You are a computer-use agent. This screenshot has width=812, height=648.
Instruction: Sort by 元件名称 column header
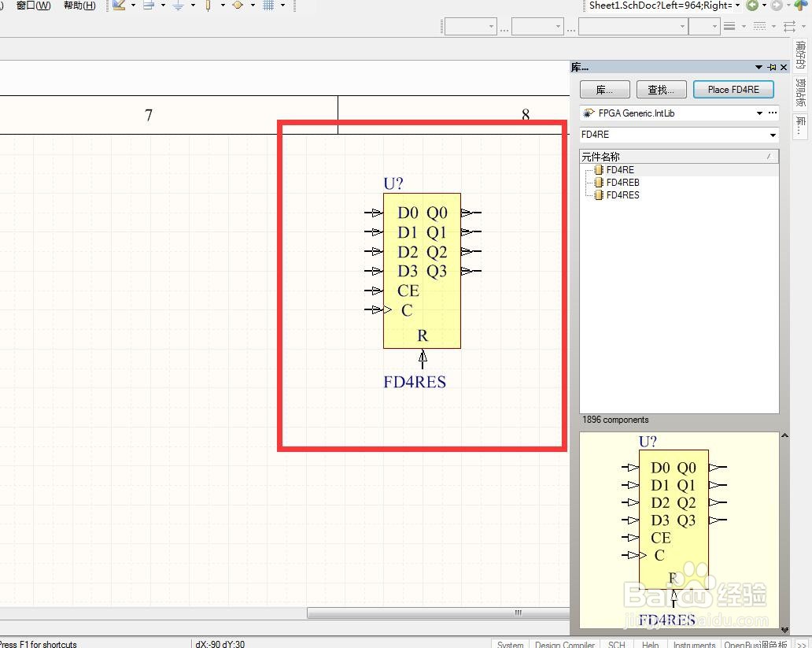[679, 157]
